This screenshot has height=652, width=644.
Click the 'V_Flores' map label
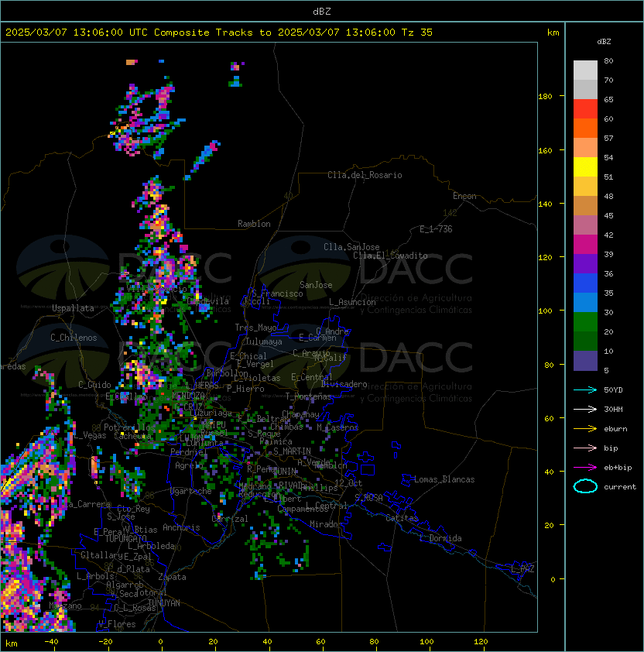(117, 624)
